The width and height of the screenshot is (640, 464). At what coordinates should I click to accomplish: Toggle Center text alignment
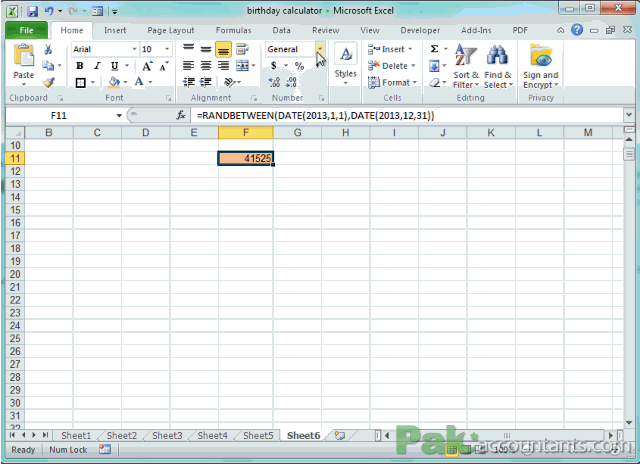[x=206, y=66]
